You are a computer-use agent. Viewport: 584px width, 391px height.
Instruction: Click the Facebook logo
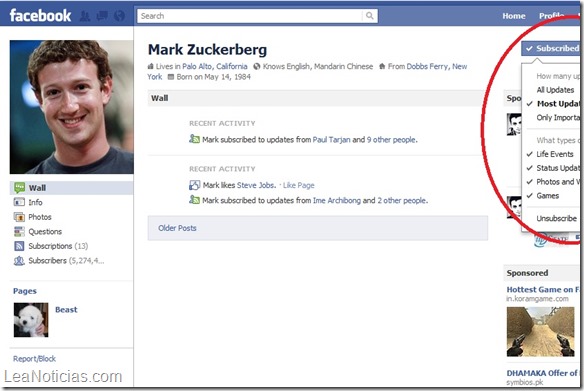[40, 16]
